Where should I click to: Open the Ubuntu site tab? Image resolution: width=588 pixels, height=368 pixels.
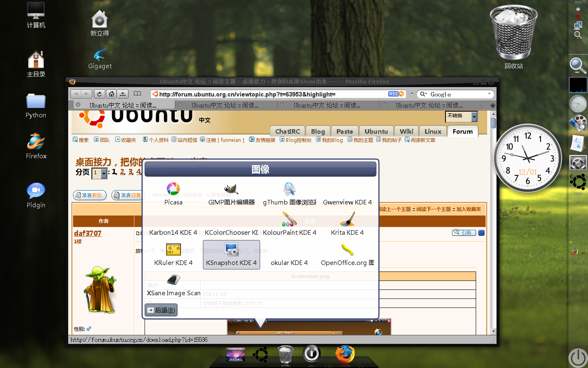coord(376,131)
